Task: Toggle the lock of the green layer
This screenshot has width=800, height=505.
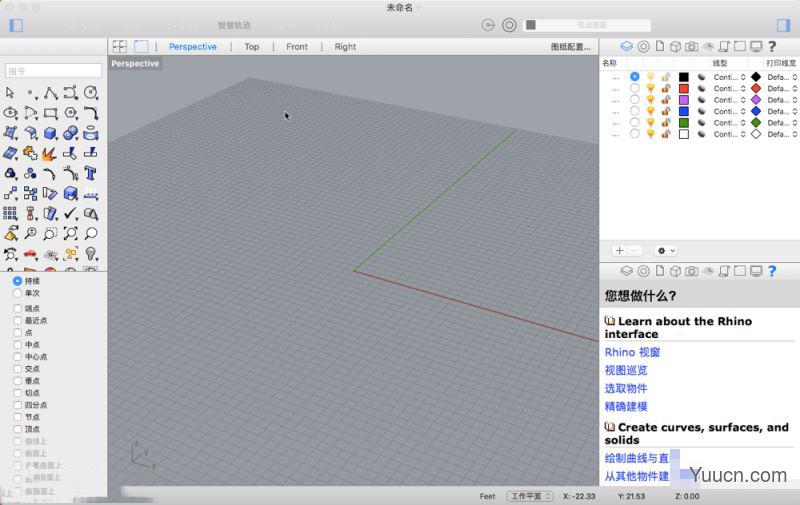Action: [666, 122]
